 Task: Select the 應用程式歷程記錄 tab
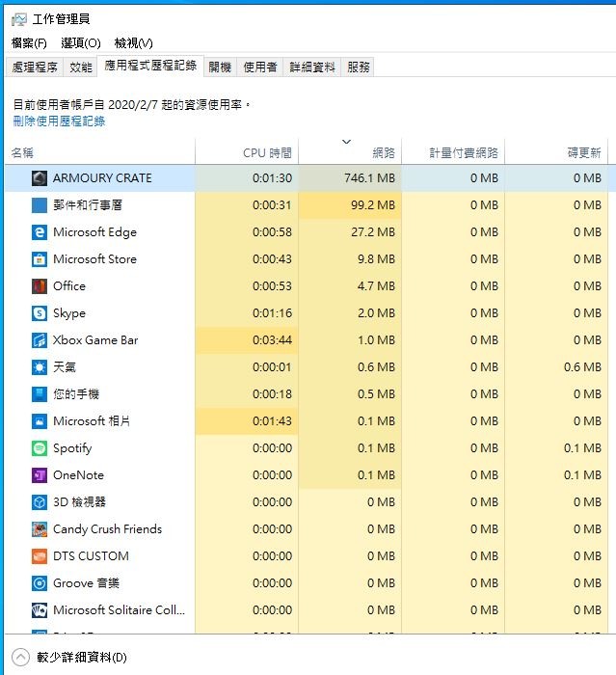pyautogui.click(x=150, y=66)
